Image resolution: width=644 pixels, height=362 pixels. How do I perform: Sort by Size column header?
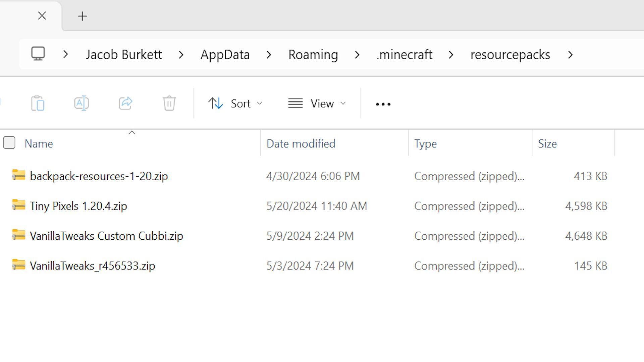547,144
